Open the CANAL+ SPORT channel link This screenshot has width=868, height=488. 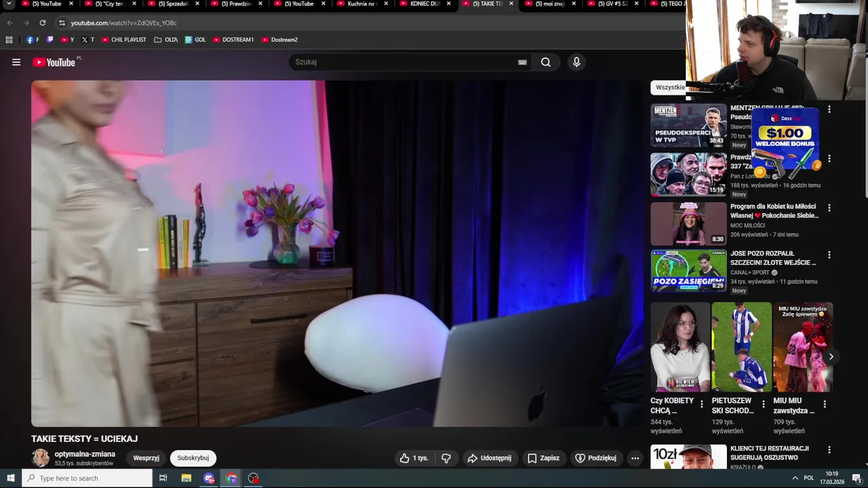pos(750,272)
